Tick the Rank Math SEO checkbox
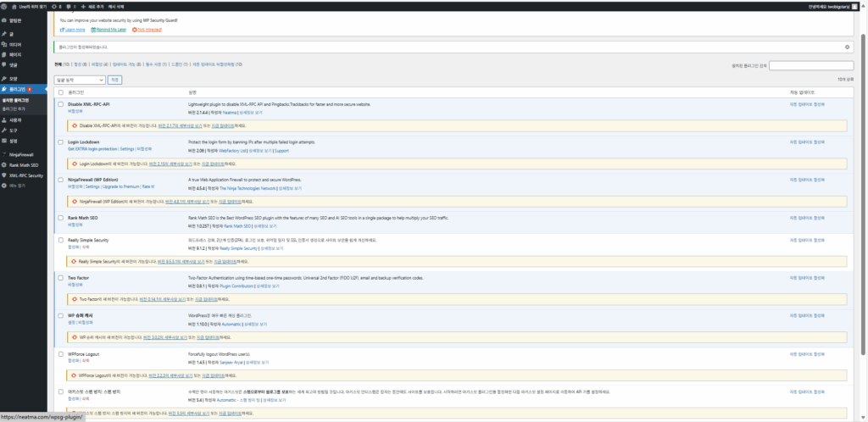 tap(60, 218)
